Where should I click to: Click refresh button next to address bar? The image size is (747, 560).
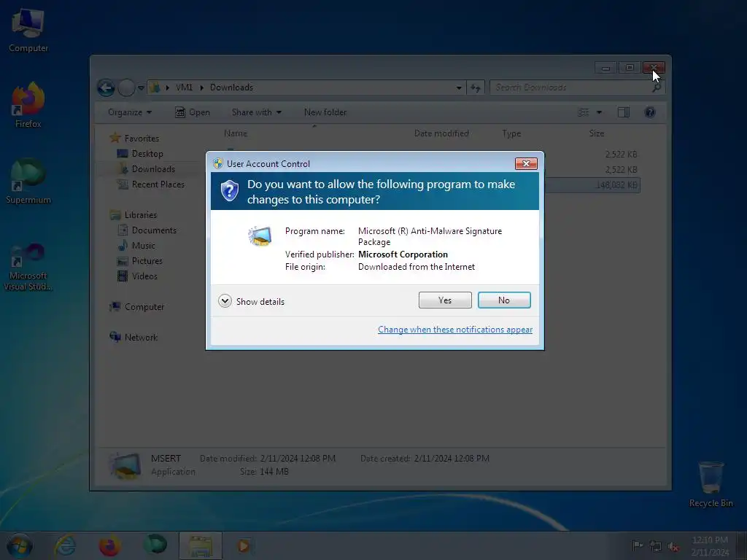click(x=476, y=87)
